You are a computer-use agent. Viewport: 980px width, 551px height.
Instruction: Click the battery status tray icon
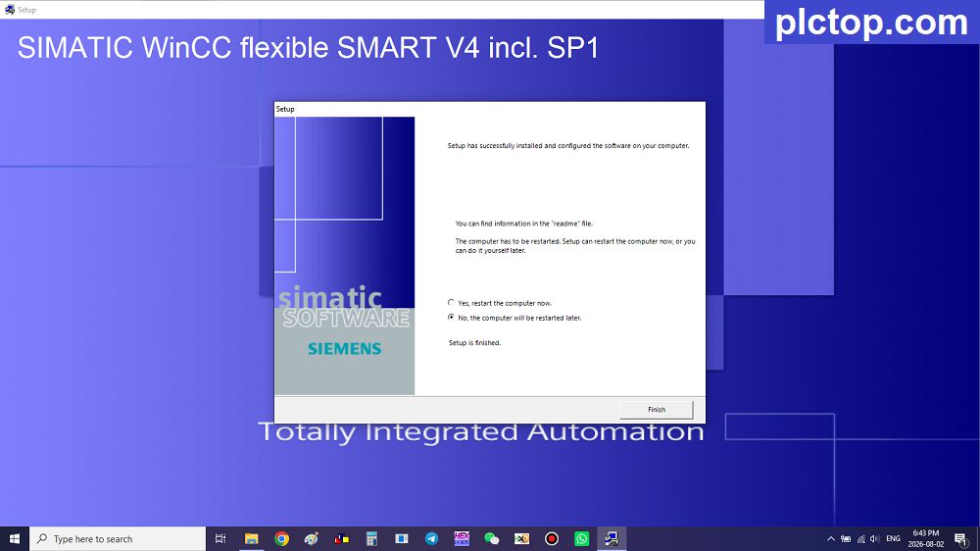(x=846, y=538)
